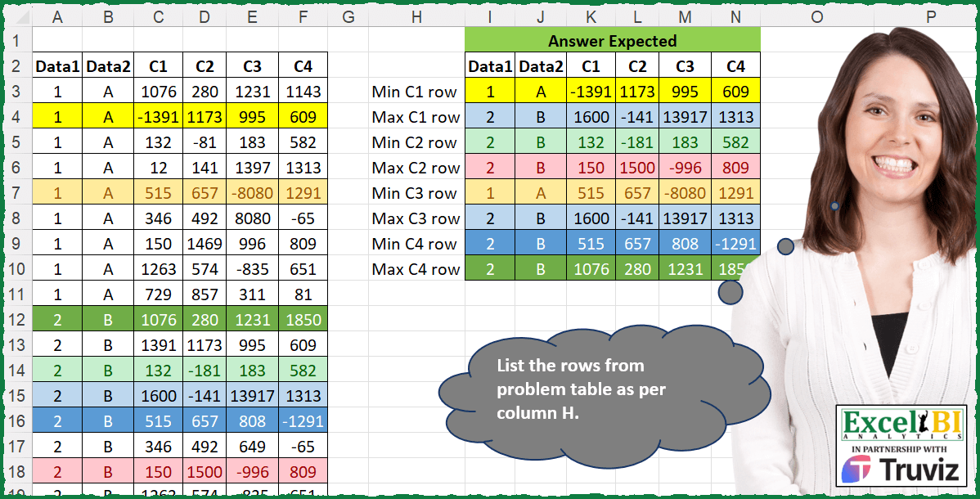Click the 'Min C1 row' label
980x499 pixels.
pyautogui.click(x=414, y=92)
